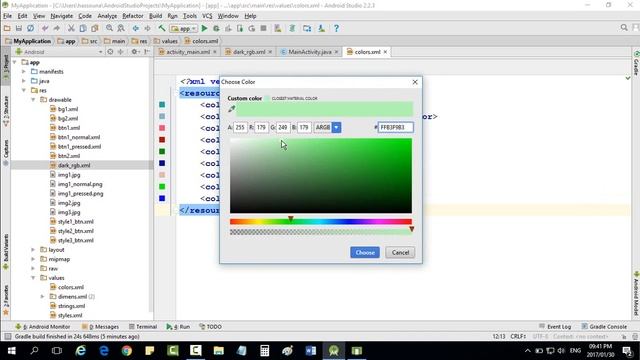The image size is (640, 360).
Task: Collapse the drawable folder
Action: click(33, 100)
